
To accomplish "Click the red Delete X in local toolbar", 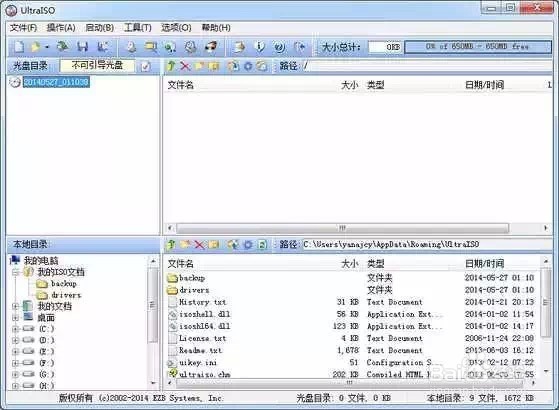I will [199, 244].
